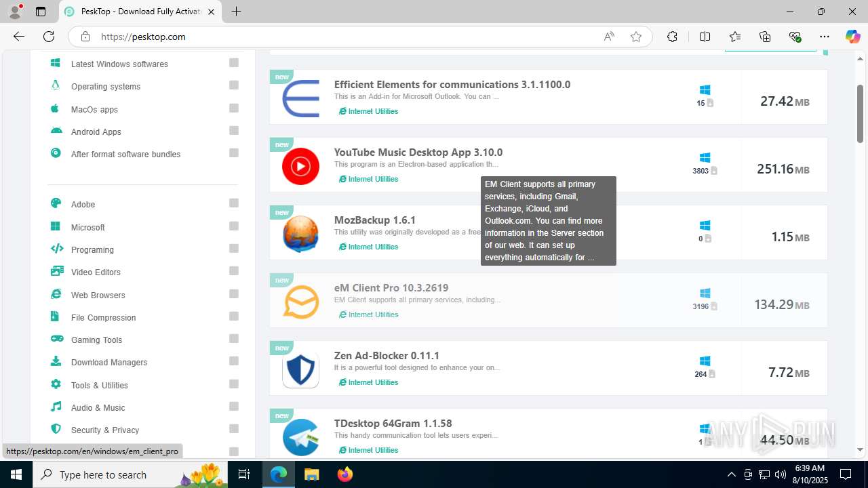Click the browser Extensions puzzle icon
Screen dimensions: 868x488
(x=672, y=37)
